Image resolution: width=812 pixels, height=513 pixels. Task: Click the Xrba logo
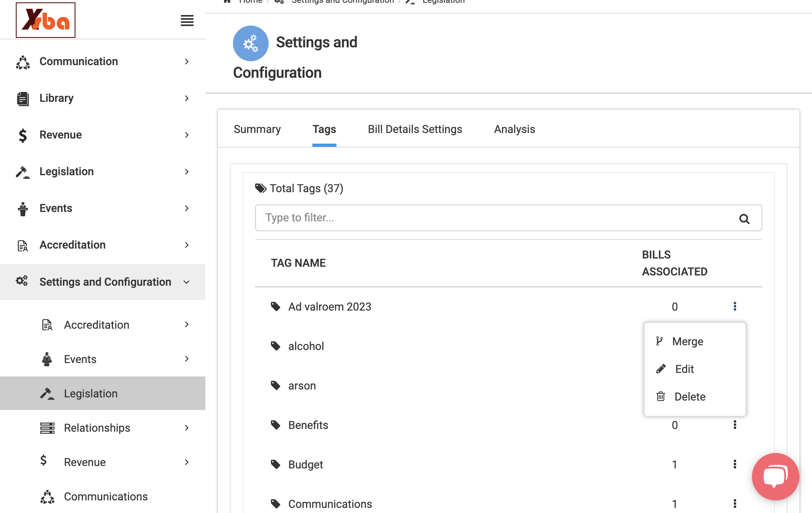[45, 20]
